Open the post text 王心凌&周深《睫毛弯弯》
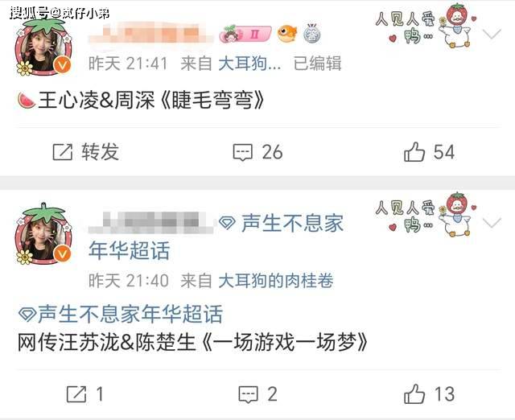Image resolution: width=515 pixels, height=420 pixels. coord(141,101)
